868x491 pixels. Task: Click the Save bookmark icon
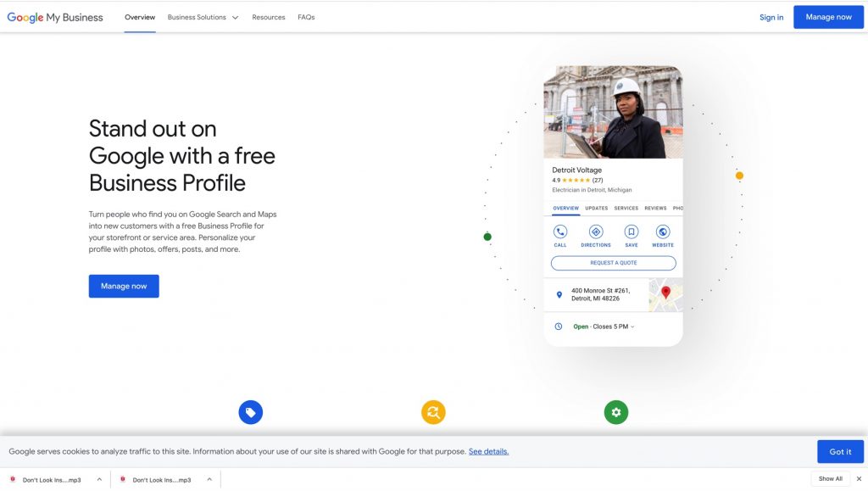tap(632, 232)
